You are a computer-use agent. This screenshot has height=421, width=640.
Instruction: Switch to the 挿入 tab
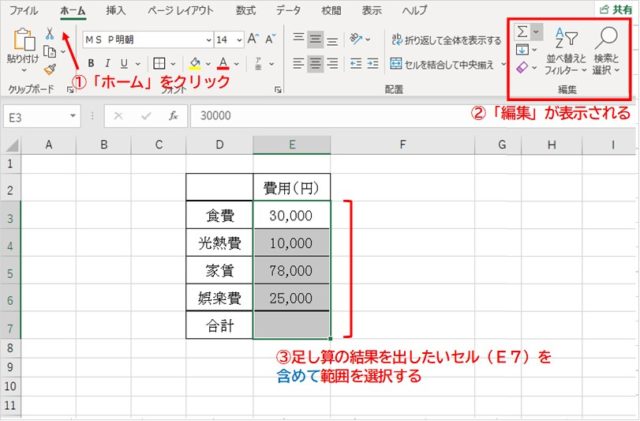pyautogui.click(x=116, y=10)
